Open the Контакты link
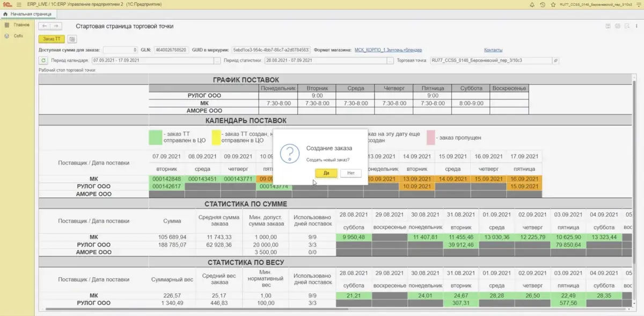The height and width of the screenshot is (316, 644). tap(493, 50)
